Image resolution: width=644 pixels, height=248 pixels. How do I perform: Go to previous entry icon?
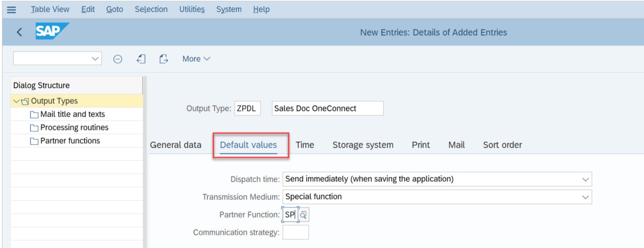tap(141, 59)
